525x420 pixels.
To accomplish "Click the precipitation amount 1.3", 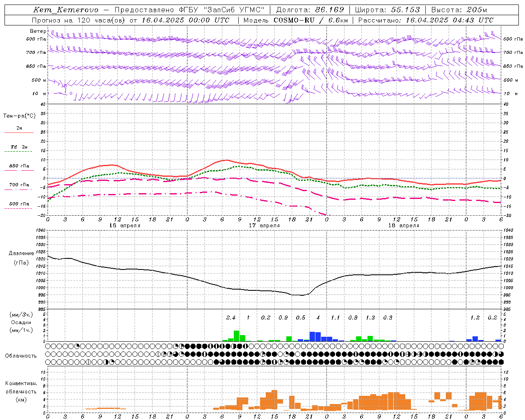I will click(370, 317).
